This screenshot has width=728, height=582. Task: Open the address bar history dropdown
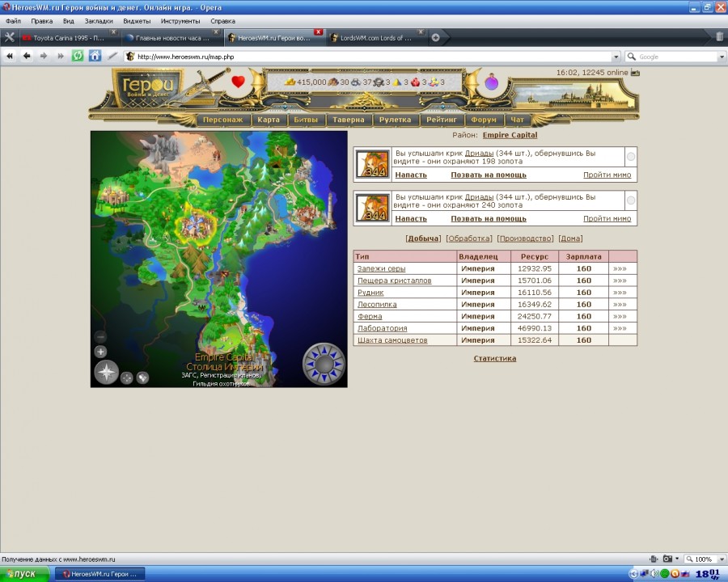(x=616, y=57)
